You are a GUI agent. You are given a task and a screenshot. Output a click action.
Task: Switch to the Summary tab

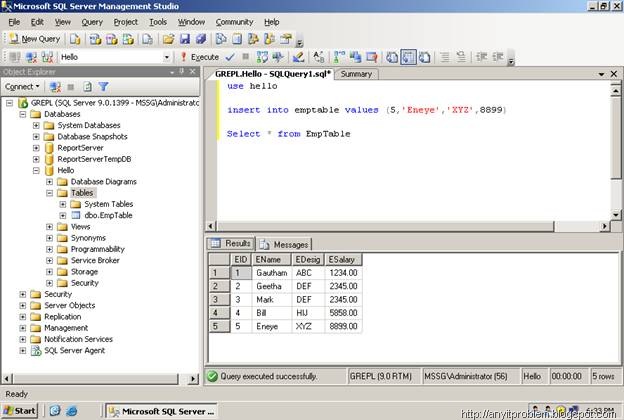[356, 74]
